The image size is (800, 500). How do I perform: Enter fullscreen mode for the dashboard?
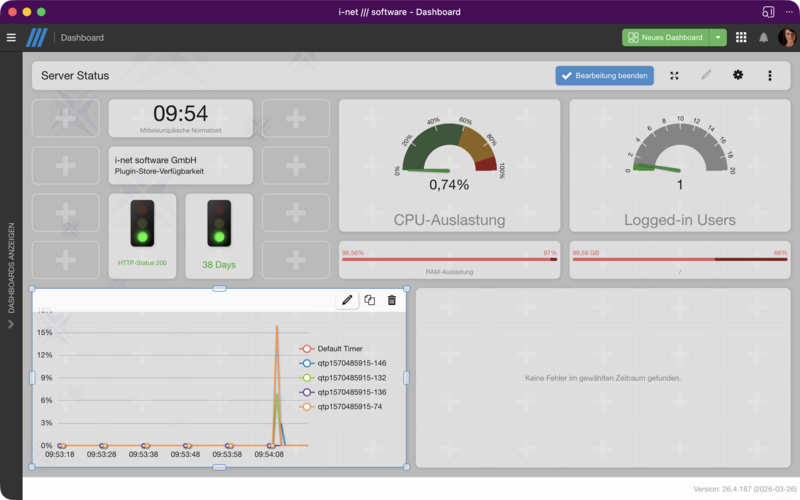click(x=674, y=75)
